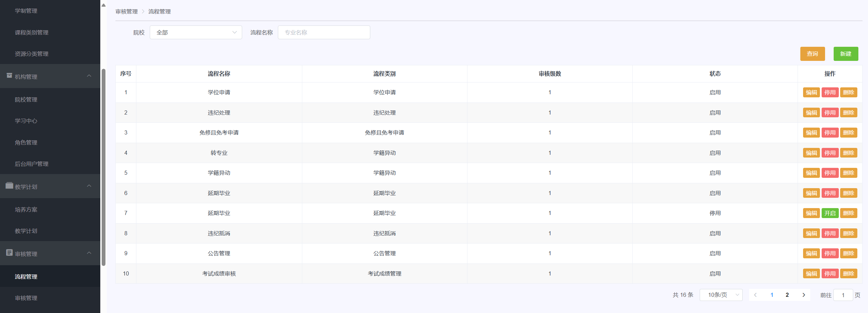This screenshot has height=313, width=868.
Task: Delete the 免修且免考申请 row
Action: (848, 132)
